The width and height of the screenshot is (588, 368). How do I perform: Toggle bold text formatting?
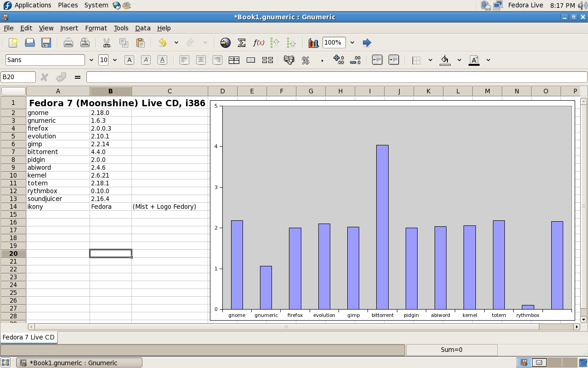pyautogui.click(x=129, y=60)
